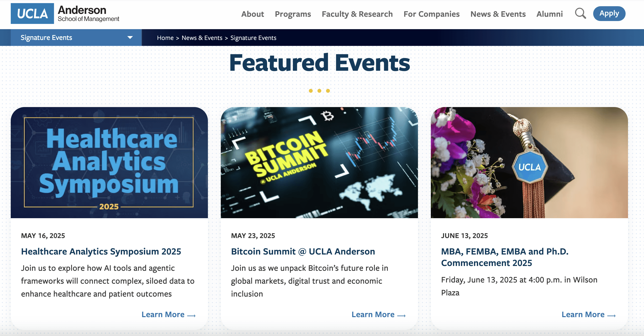Open the Healthcare Analytics Symposium 2025 title link
The width and height of the screenshot is (644, 336).
coord(101,251)
